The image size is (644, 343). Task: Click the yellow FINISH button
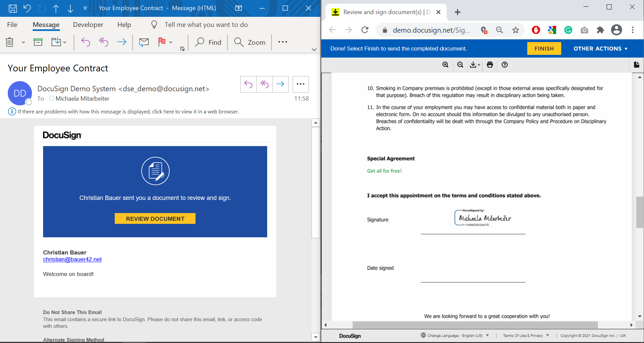click(x=544, y=48)
